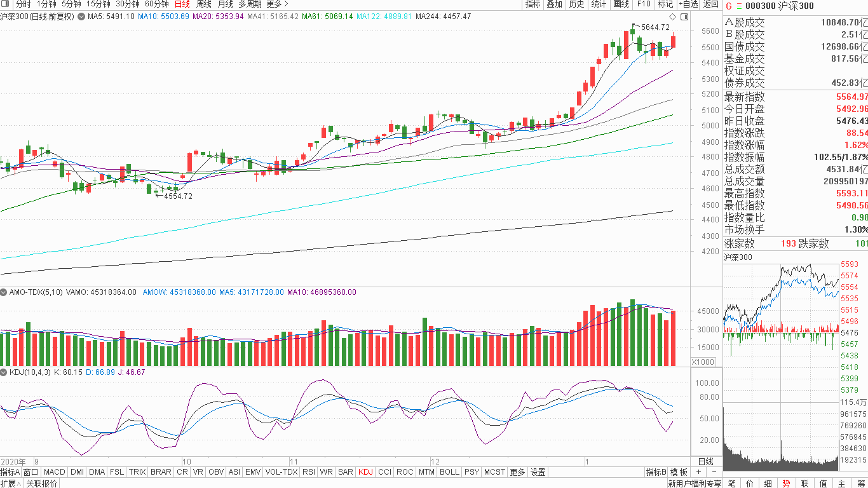868x488 pixels.
Task: Select the 日线 daily period
Action: [x=182, y=4]
